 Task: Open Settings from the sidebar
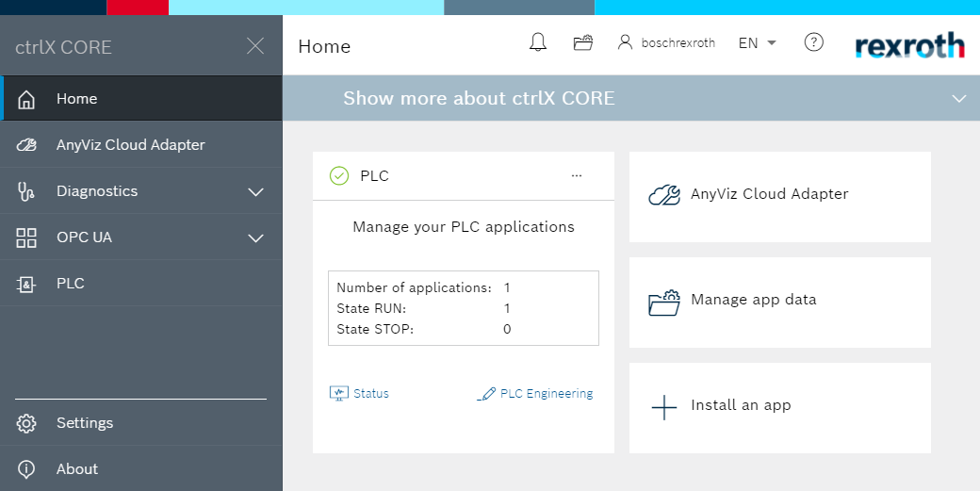coord(84,423)
